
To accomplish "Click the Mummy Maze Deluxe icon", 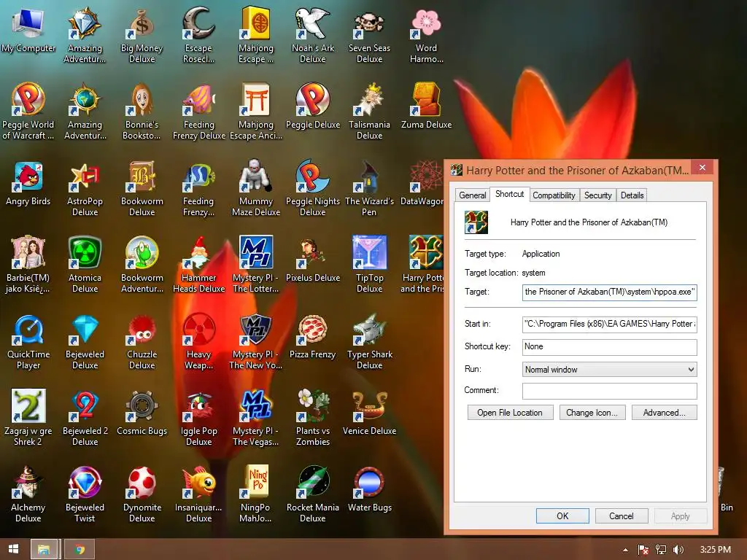I will point(255,176).
